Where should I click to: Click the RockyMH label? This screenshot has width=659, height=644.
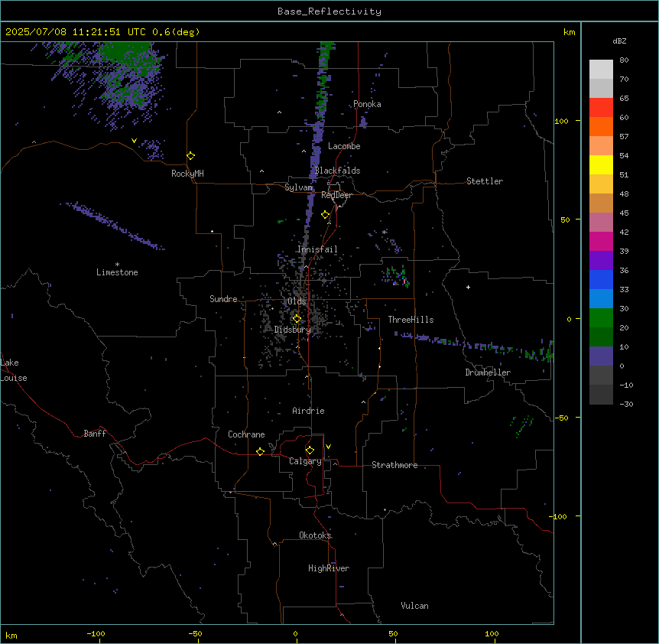coord(187,174)
